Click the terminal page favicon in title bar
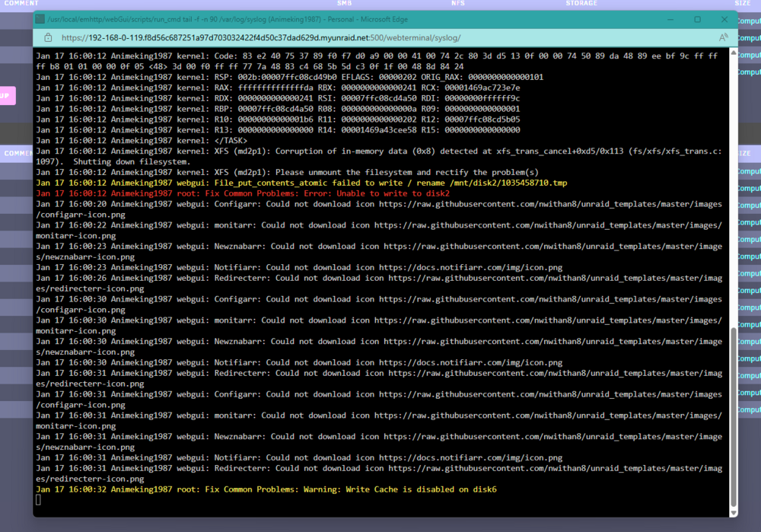 pyautogui.click(x=40, y=20)
